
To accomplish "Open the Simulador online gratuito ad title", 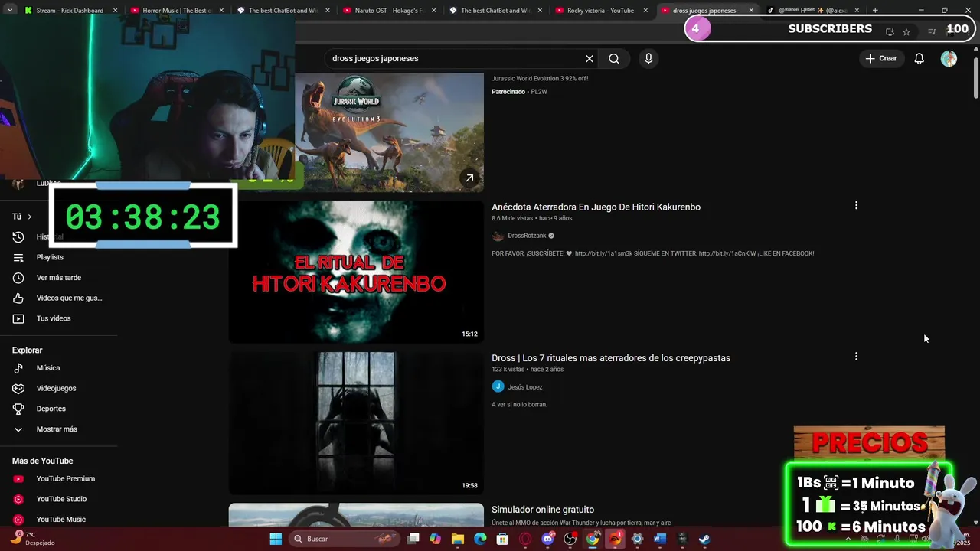I will click(543, 510).
